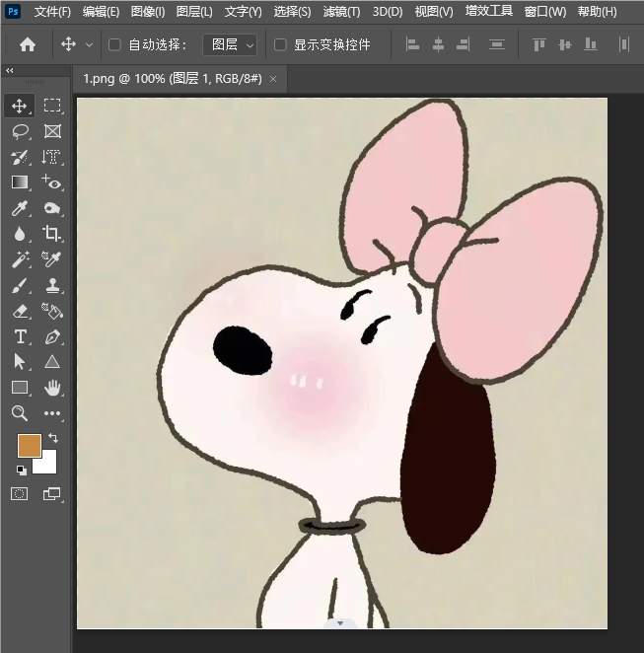Go to the Home screen

tap(28, 44)
